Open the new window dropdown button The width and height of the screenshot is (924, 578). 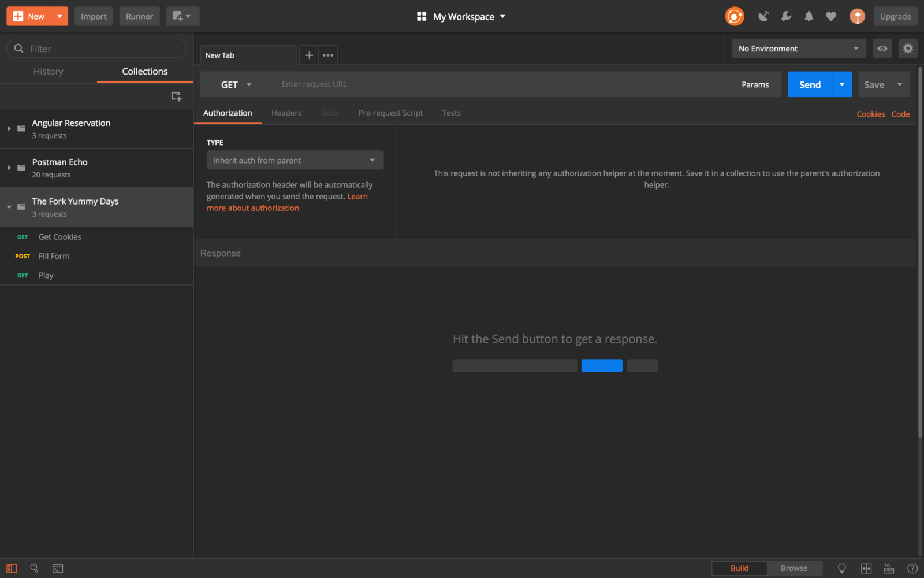[x=182, y=16]
